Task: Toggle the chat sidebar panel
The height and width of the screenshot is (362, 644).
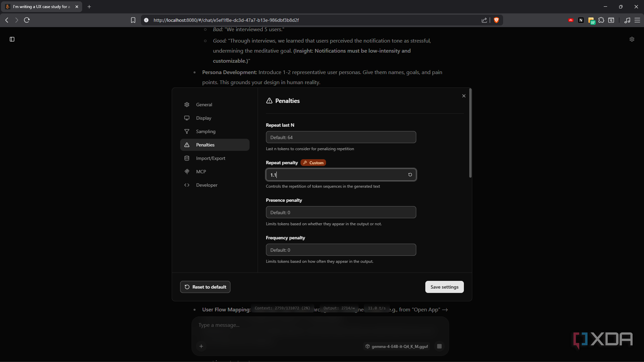Action: 12,39
